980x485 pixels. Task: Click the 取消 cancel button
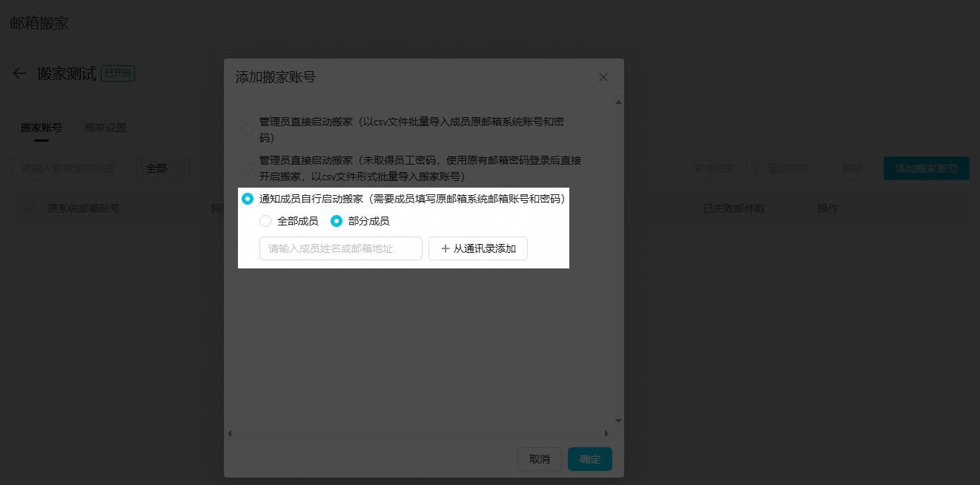[540, 459]
